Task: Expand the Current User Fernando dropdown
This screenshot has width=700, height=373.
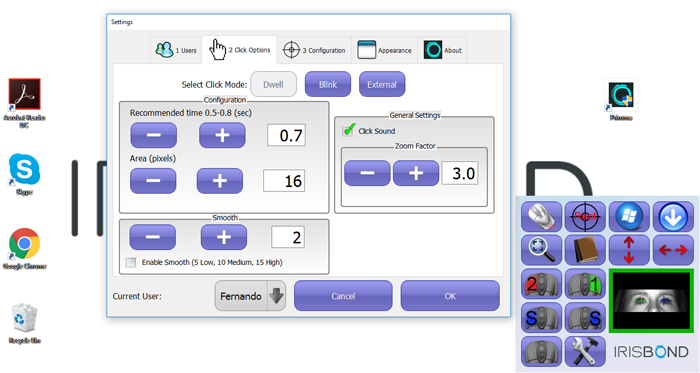Action: point(276,296)
